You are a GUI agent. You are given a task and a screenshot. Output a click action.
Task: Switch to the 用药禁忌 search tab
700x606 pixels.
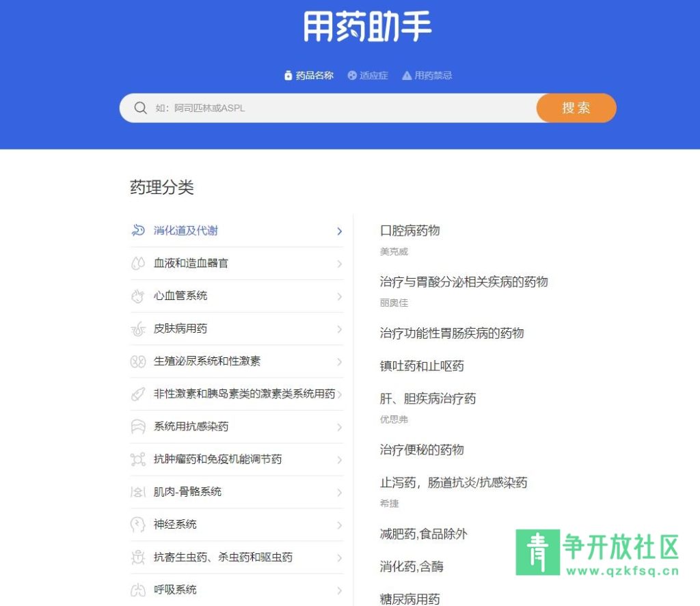(427, 75)
